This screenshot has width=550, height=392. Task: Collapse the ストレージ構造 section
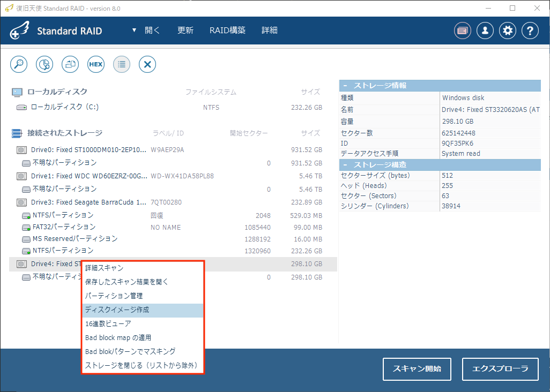[345, 164]
